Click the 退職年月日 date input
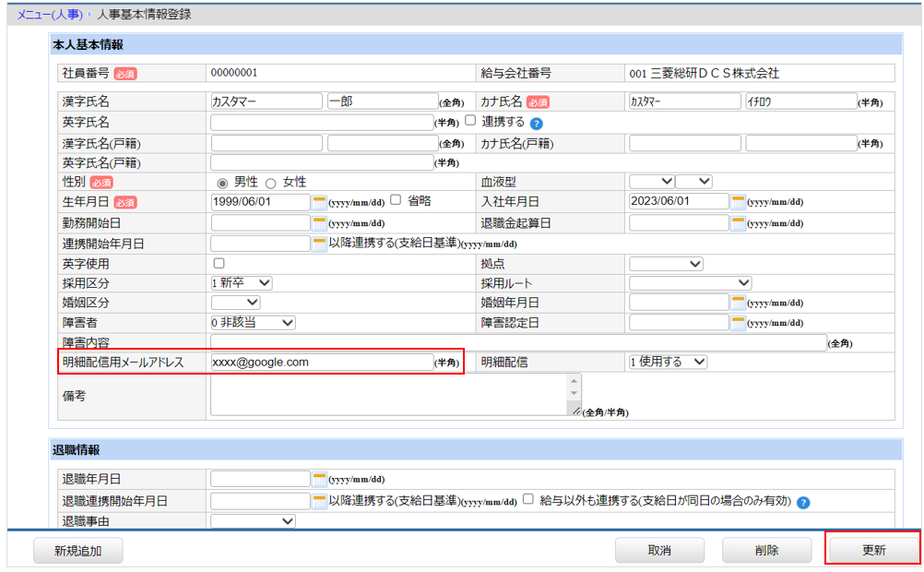This screenshot has width=924, height=572. pos(260,479)
